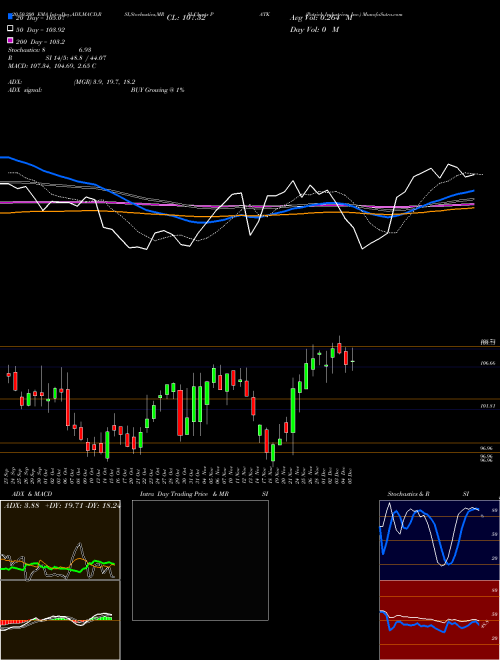The image size is (500, 660).
Task: Click the Intra Day Trading Price & MR heading
Action: 184,494
